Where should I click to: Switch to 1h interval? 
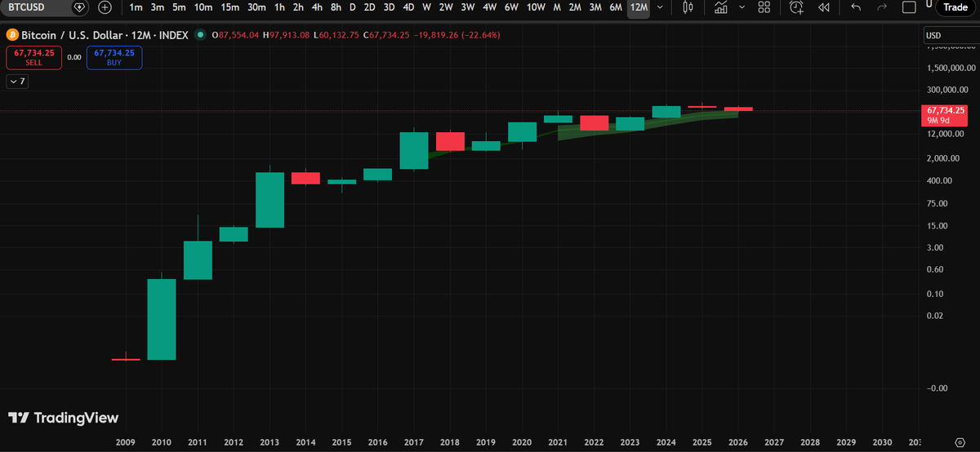pyautogui.click(x=280, y=7)
